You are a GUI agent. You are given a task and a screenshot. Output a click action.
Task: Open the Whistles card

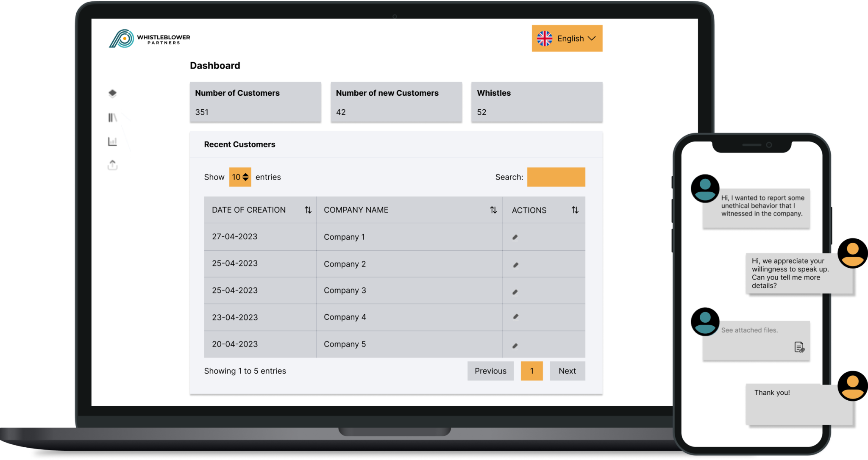coord(537,102)
